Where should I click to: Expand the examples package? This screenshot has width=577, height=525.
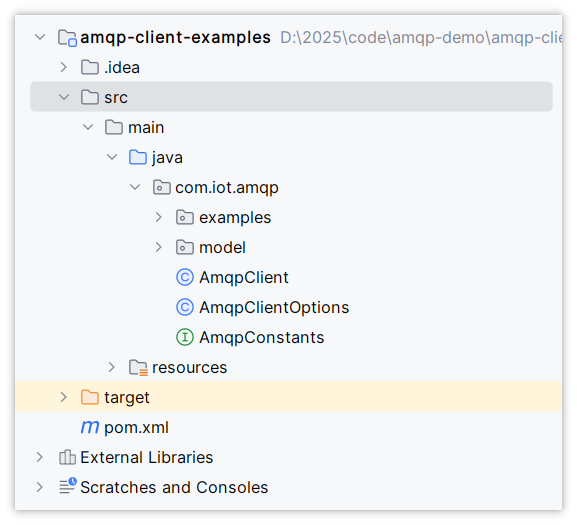(159, 217)
